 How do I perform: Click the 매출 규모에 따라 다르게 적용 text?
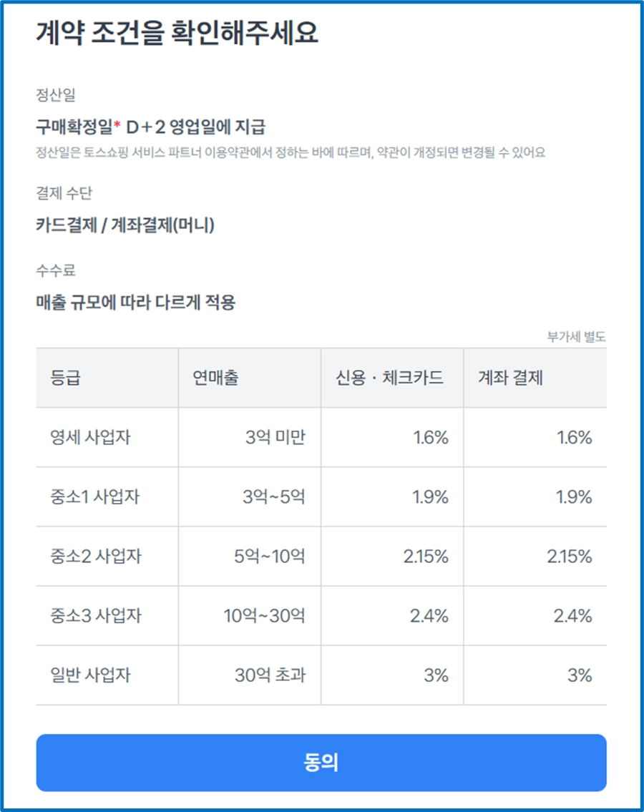coord(136,302)
